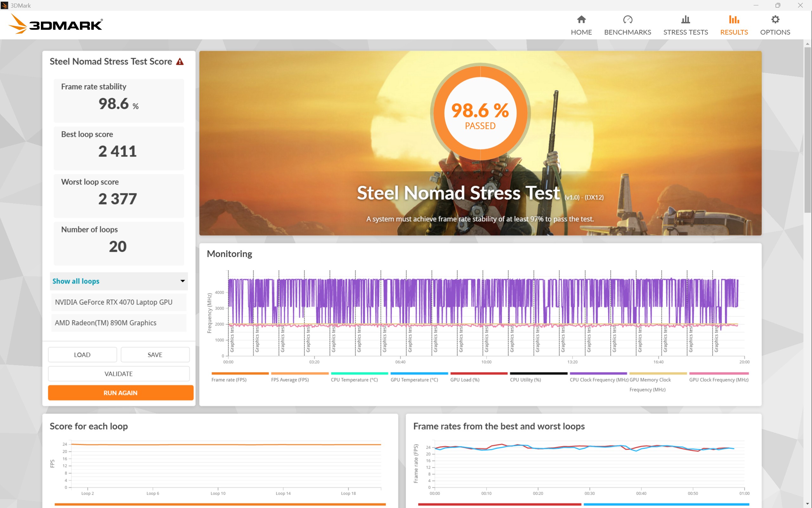Click the Number of loops value 20
The height and width of the screenshot is (508, 812).
pyautogui.click(x=117, y=247)
